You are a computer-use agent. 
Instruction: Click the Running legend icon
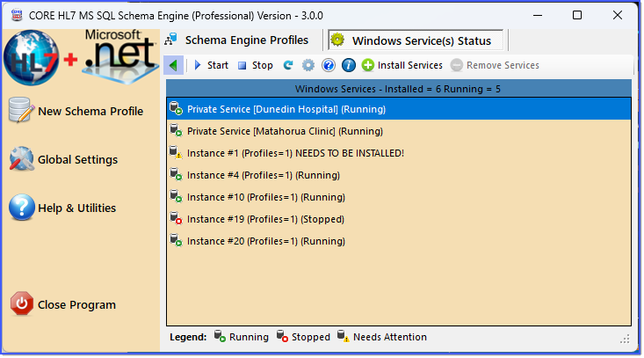220,336
